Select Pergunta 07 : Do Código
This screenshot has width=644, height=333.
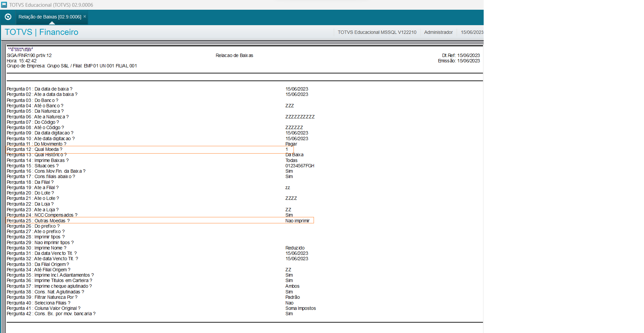(x=33, y=122)
